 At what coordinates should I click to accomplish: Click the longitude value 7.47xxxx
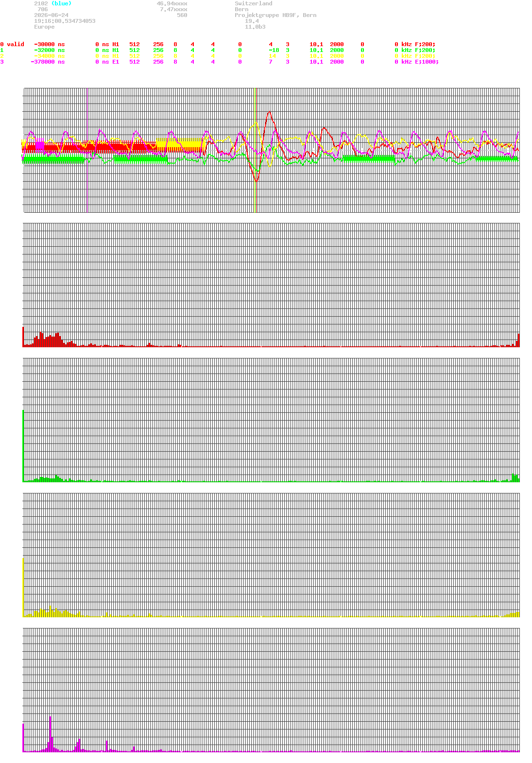point(173,9)
